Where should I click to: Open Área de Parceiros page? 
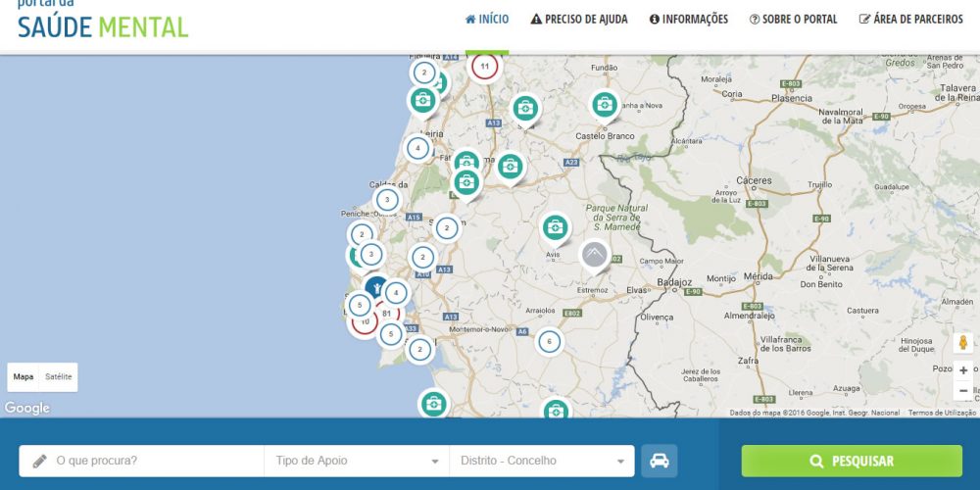click(911, 20)
